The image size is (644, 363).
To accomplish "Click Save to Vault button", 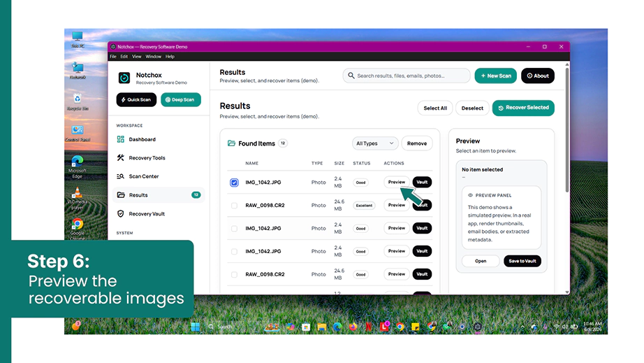I will coord(522,261).
